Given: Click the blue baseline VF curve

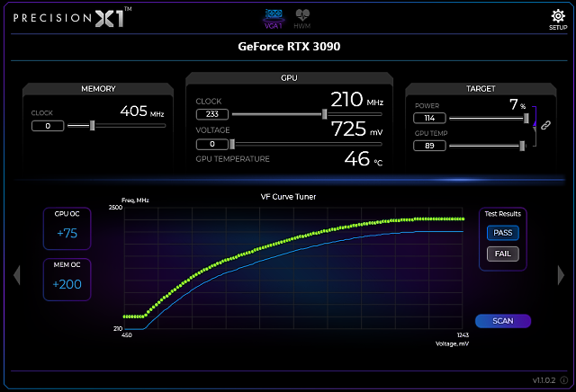Looking at the screenshot, I should (x=294, y=251).
